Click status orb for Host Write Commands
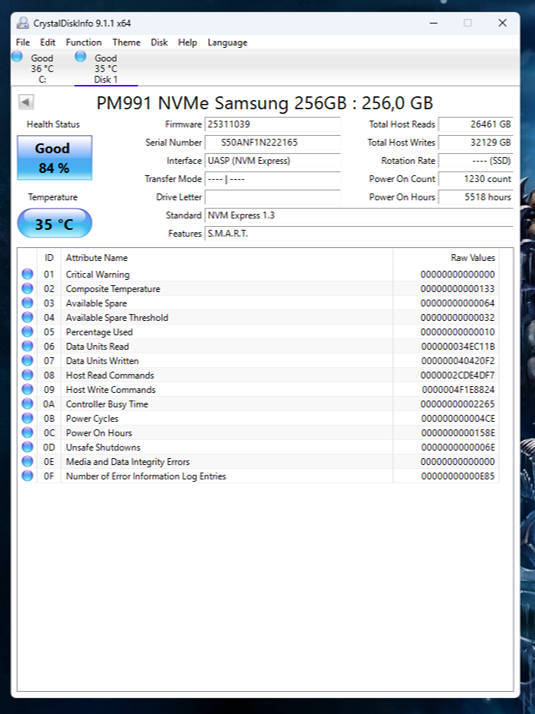535x714 pixels. click(x=27, y=389)
